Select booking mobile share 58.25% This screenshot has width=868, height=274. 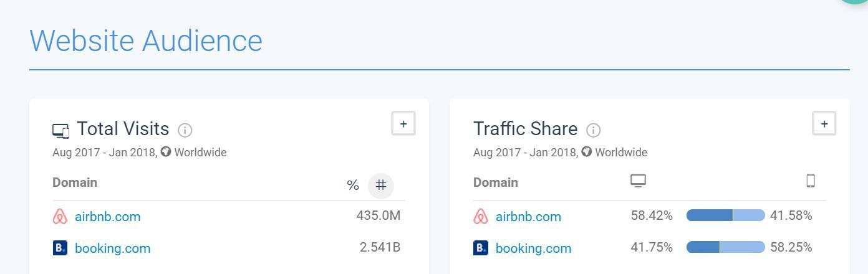791,247
